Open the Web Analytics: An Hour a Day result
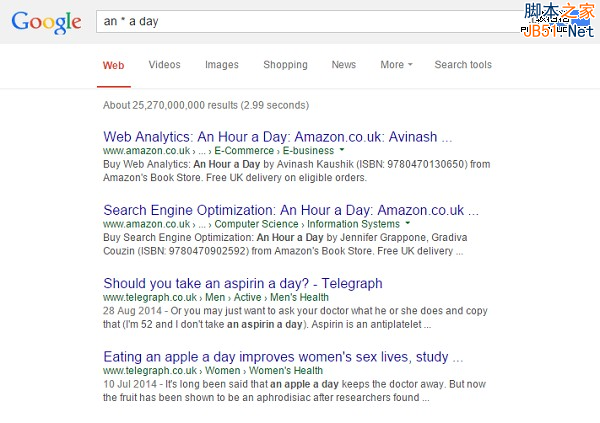 (x=278, y=135)
